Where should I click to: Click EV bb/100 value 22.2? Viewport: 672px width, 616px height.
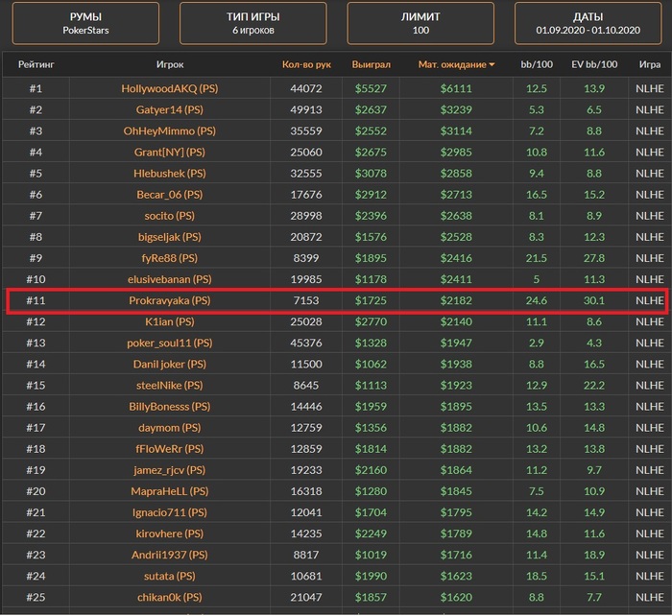coord(594,386)
